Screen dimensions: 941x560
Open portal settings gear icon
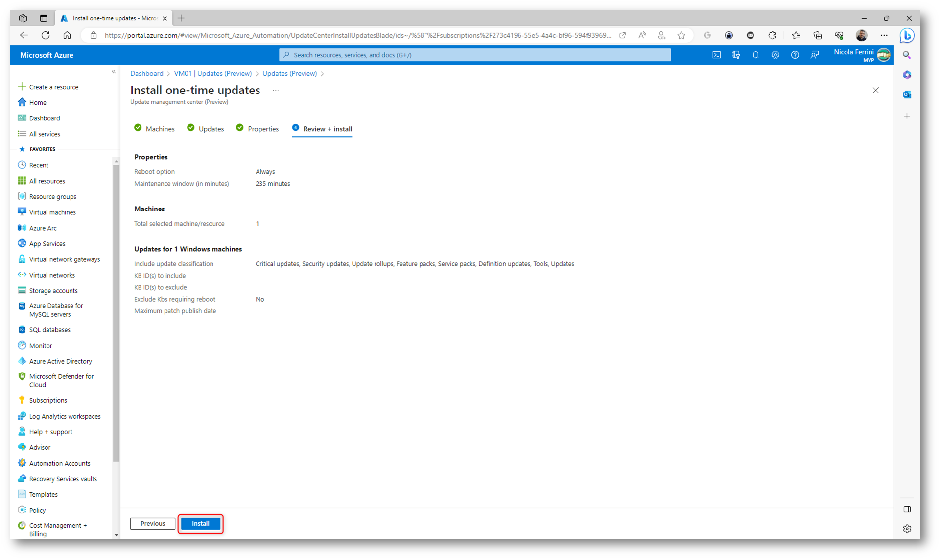tap(775, 55)
